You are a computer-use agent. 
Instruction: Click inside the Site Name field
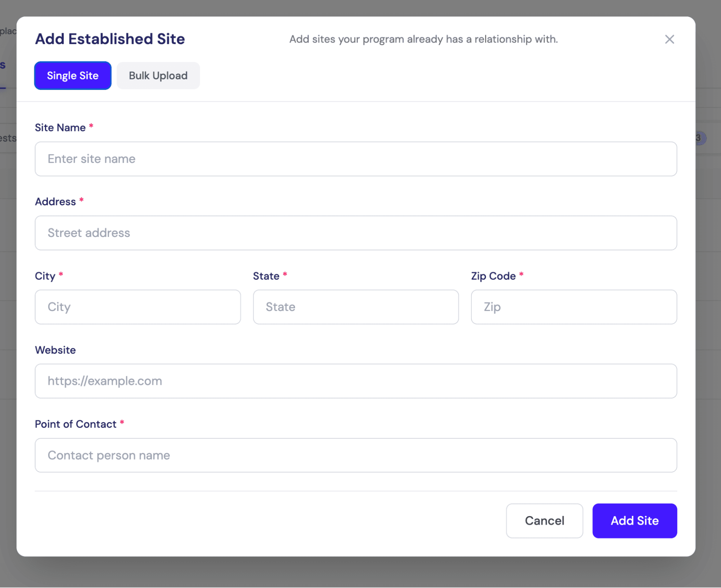point(356,159)
